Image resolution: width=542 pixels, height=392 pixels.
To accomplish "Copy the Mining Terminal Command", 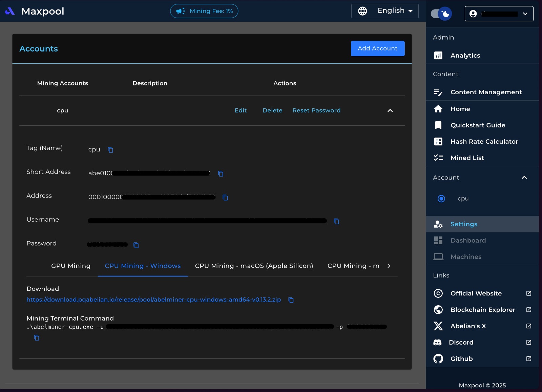I will coord(37,338).
